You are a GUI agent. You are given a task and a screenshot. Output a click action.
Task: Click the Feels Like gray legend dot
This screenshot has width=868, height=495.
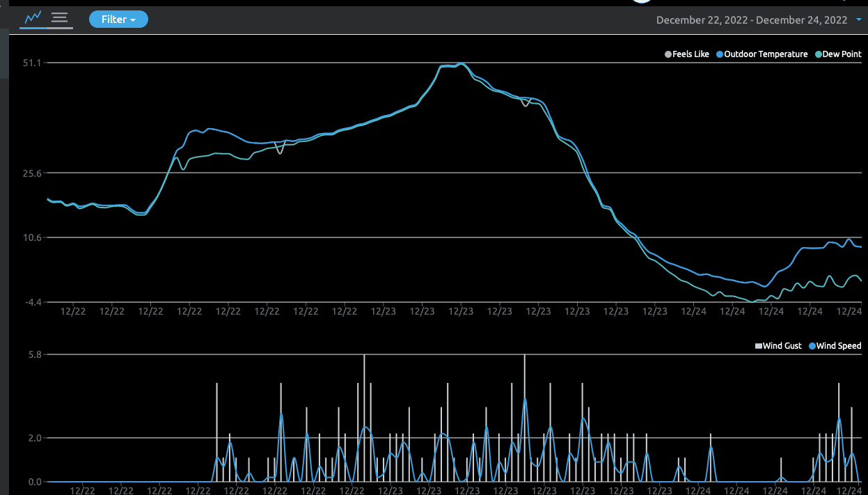coord(668,54)
